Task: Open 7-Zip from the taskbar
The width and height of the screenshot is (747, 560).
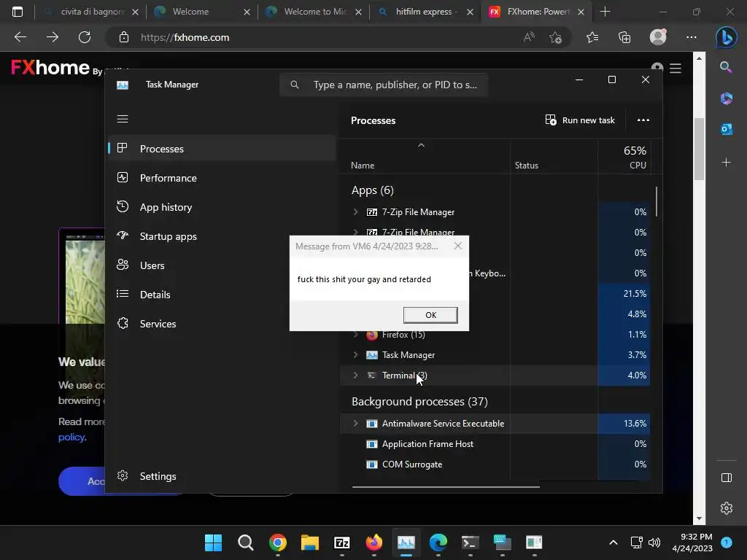Action: coord(342,542)
